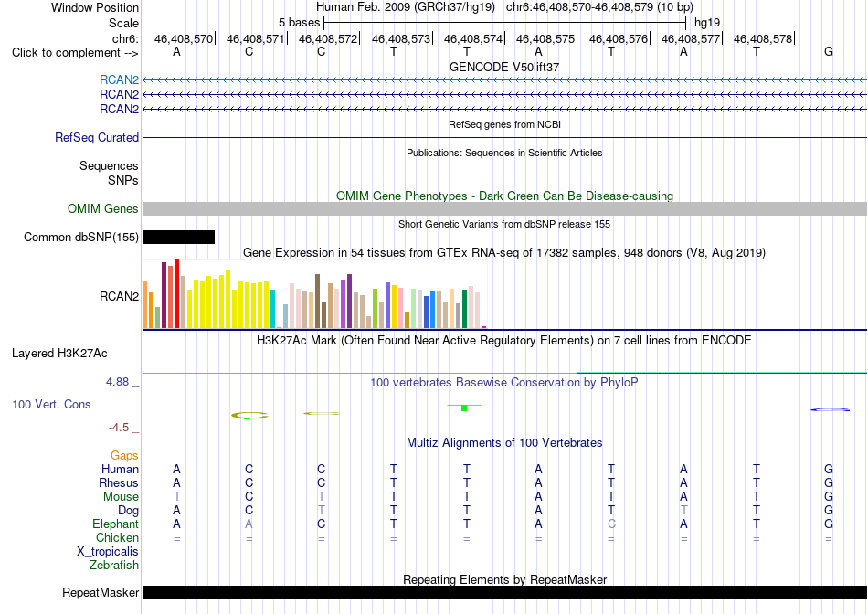The width and height of the screenshot is (868, 614).
Task: Click the green PhyloP conservation mark
Action: 464,407
